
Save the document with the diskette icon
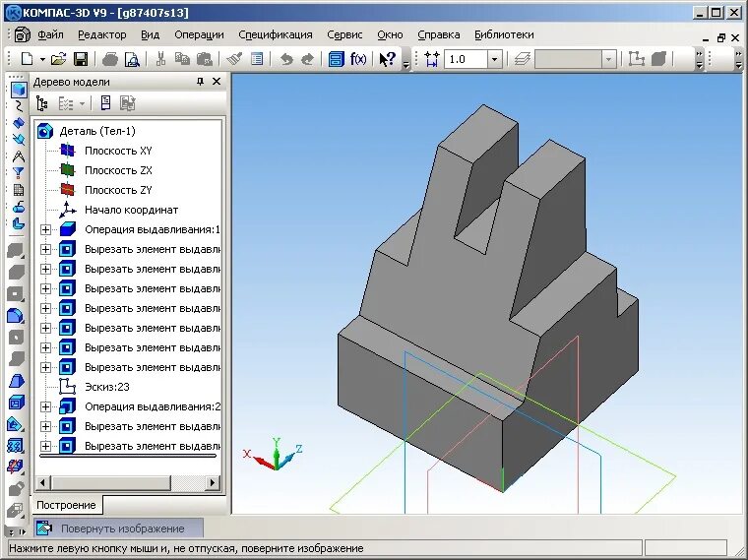coord(81,59)
